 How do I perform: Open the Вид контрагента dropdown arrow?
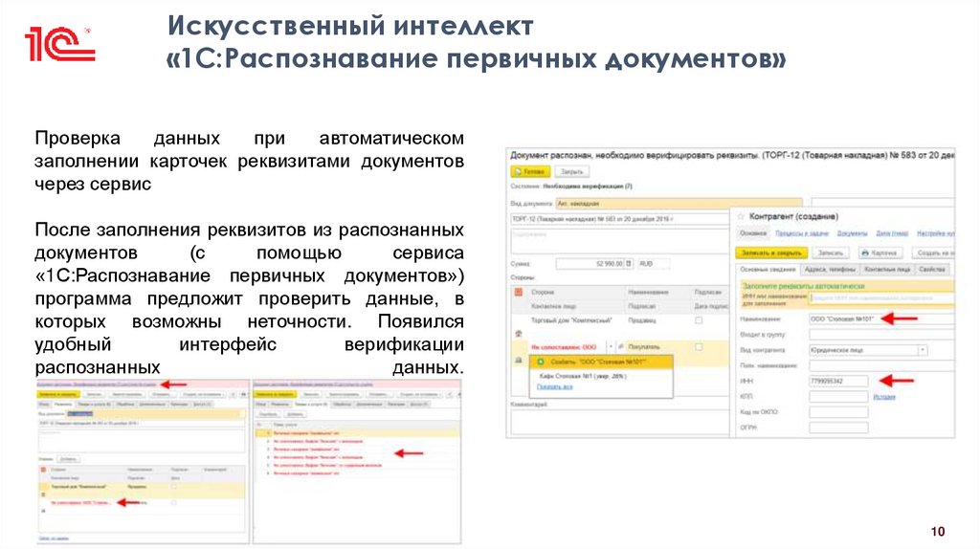coord(923,350)
